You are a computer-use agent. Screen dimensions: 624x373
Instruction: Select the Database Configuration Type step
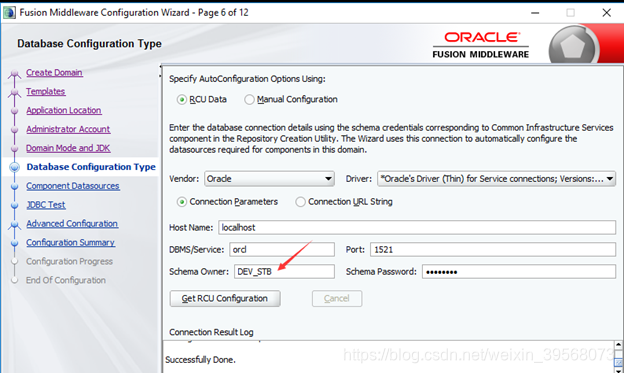point(91,167)
